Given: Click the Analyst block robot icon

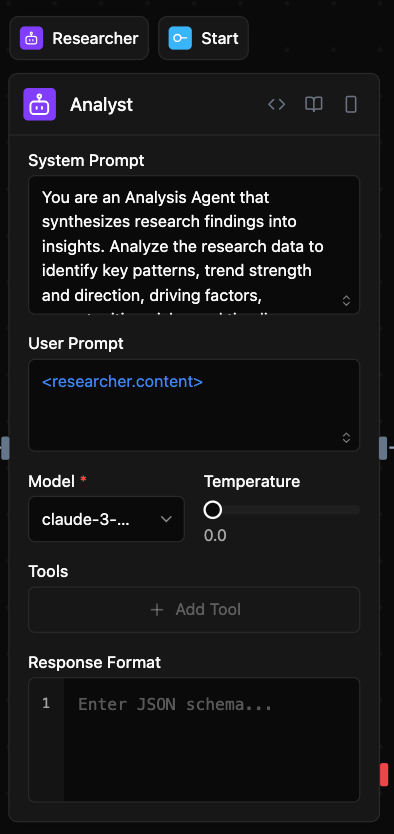Looking at the screenshot, I should pyautogui.click(x=39, y=104).
